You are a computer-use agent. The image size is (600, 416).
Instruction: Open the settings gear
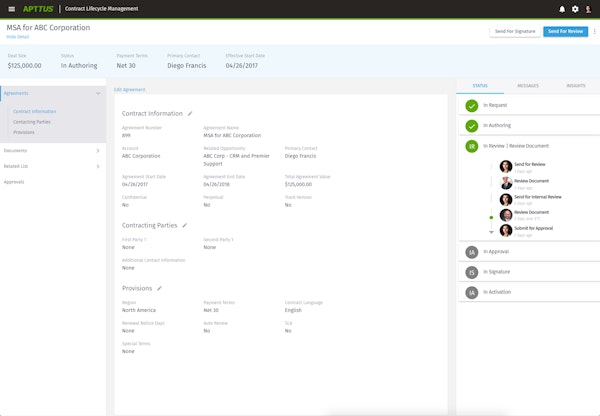pyautogui.click(x=575, y=9)
